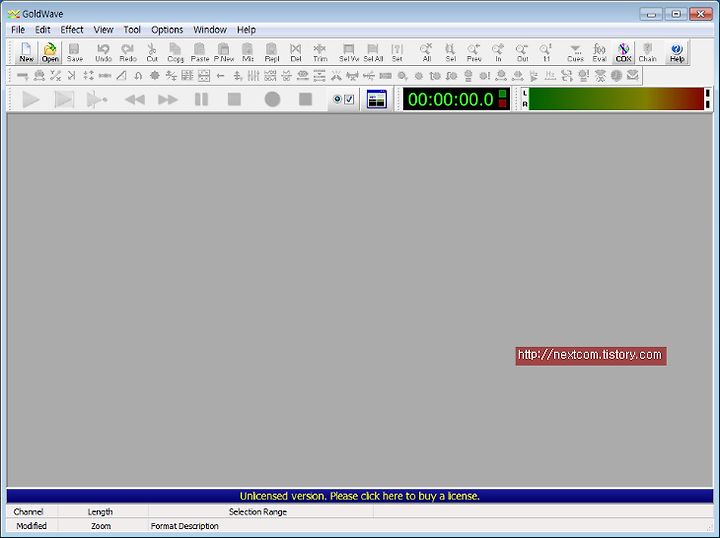Viewport: 720px width, 538px height.
Task: Click the Length status bar cell
Action: tap(103, 511)
